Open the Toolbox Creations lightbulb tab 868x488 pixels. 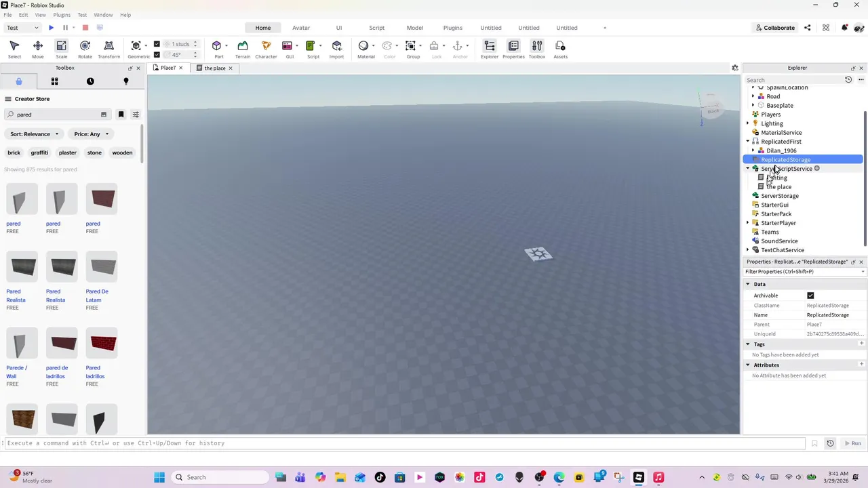click(125, 81)
